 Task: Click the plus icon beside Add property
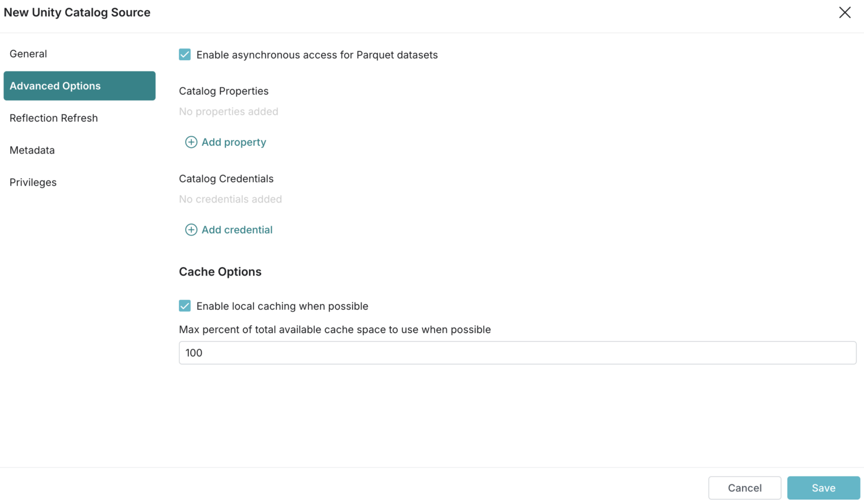[191, 142]
